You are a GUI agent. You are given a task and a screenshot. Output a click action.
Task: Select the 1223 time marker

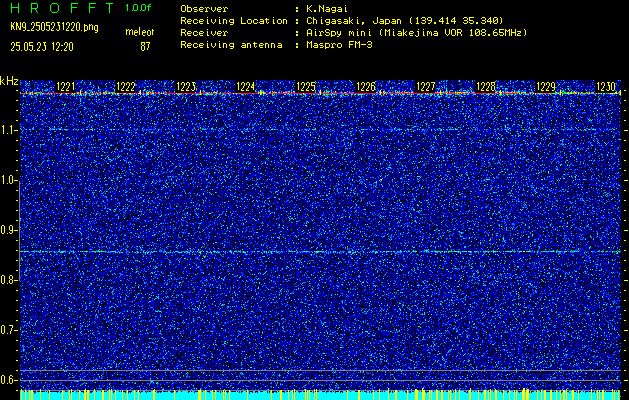click(185, 86)
